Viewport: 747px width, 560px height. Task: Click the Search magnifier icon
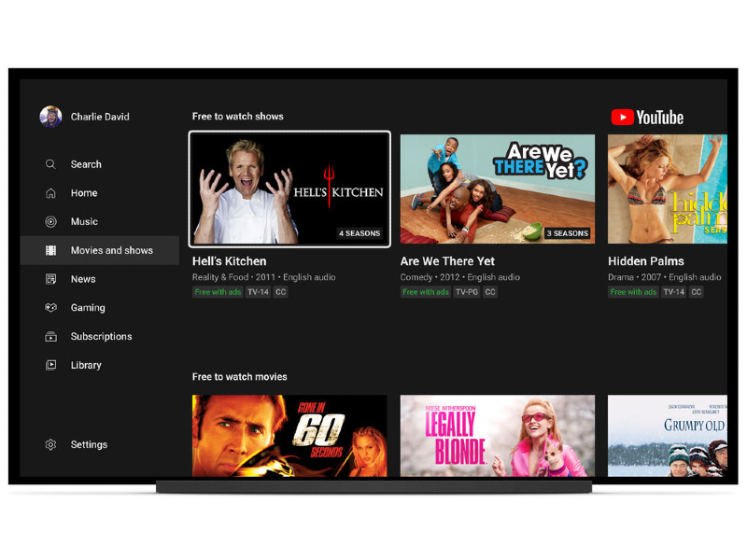(50, 164)
